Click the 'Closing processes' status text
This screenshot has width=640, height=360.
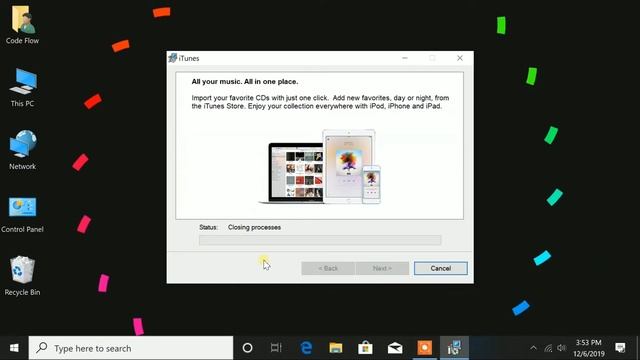[254, 227]
